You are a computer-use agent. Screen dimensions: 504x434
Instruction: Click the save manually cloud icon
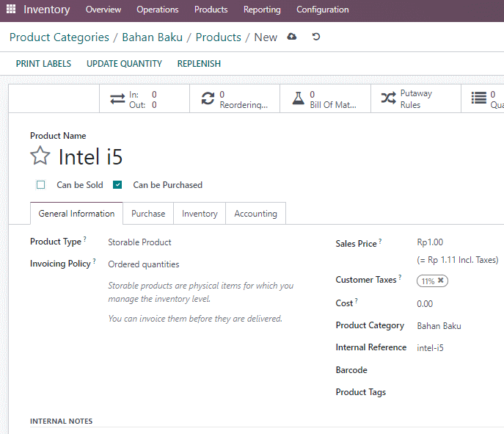click(x=291, y=37)
